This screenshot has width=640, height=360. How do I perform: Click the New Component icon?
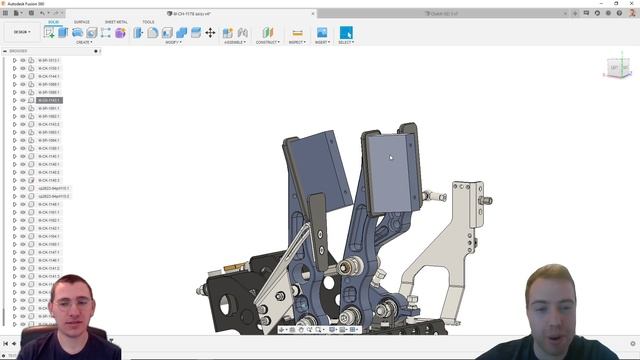point(228,33)
